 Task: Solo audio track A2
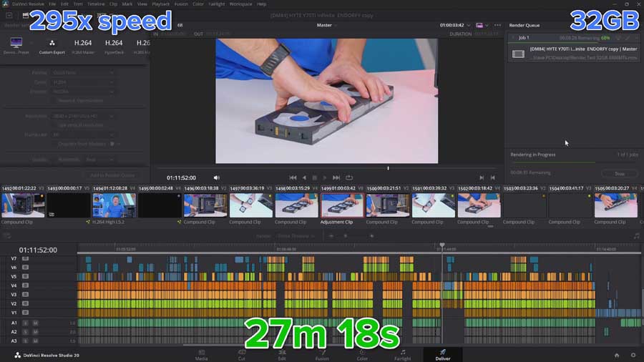point(25,332)
